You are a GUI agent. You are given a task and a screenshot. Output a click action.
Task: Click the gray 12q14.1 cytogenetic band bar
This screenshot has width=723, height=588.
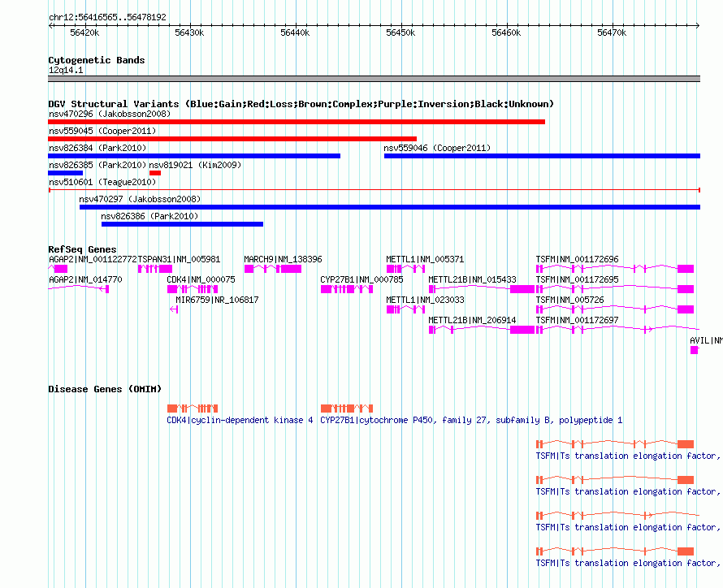[374, 79]
